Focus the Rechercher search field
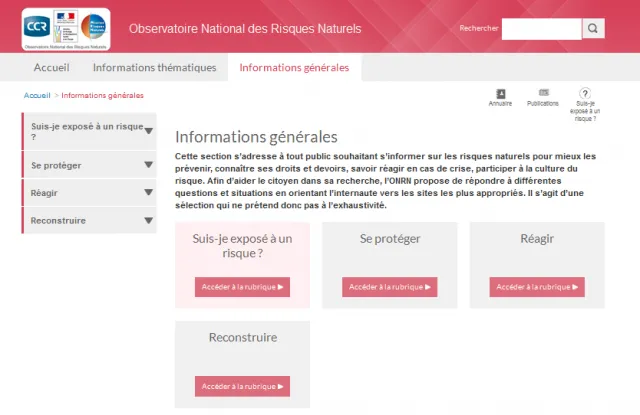This screenshot has width=640, height=415. click(x=542, y=29)
